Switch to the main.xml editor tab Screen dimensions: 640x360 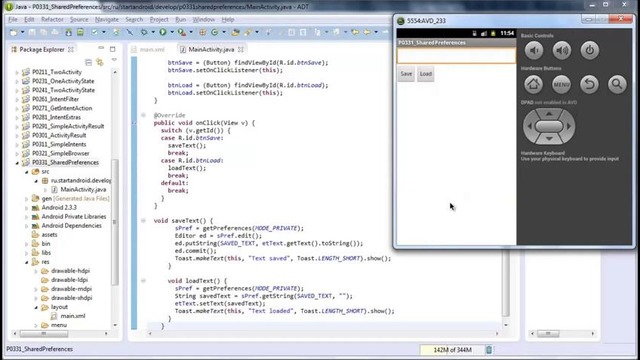point(149,49)
